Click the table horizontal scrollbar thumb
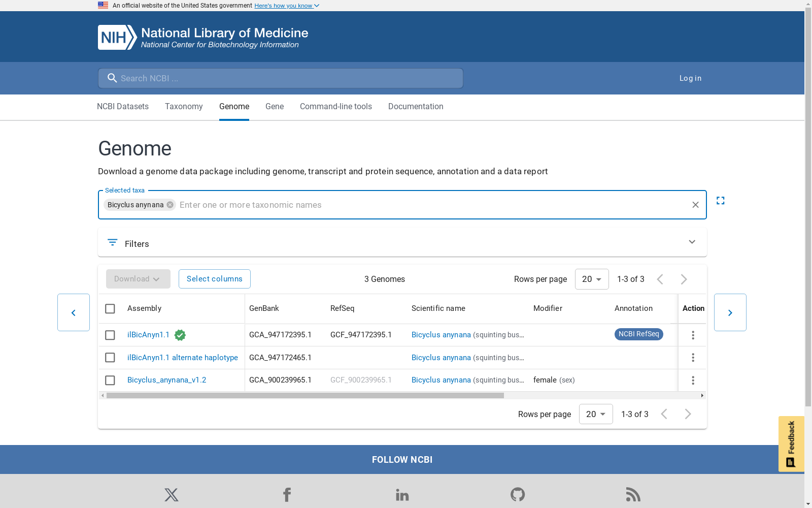This screenshot has height=508, width=812. [305, 395]
